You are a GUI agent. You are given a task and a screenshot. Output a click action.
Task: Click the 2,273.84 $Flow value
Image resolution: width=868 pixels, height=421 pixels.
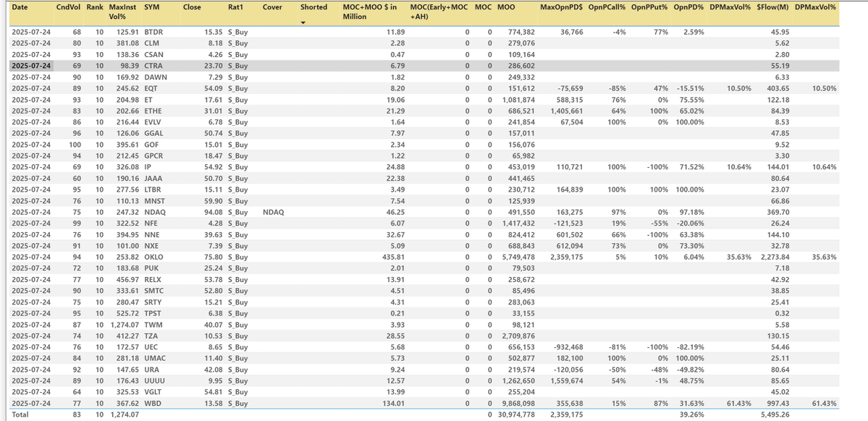click(x=774, y=258)
